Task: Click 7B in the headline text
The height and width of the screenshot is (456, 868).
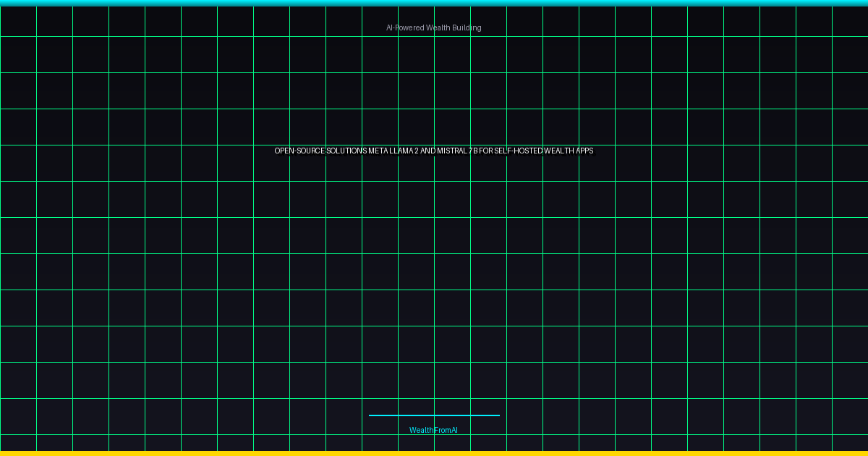Action: [473, 151]
